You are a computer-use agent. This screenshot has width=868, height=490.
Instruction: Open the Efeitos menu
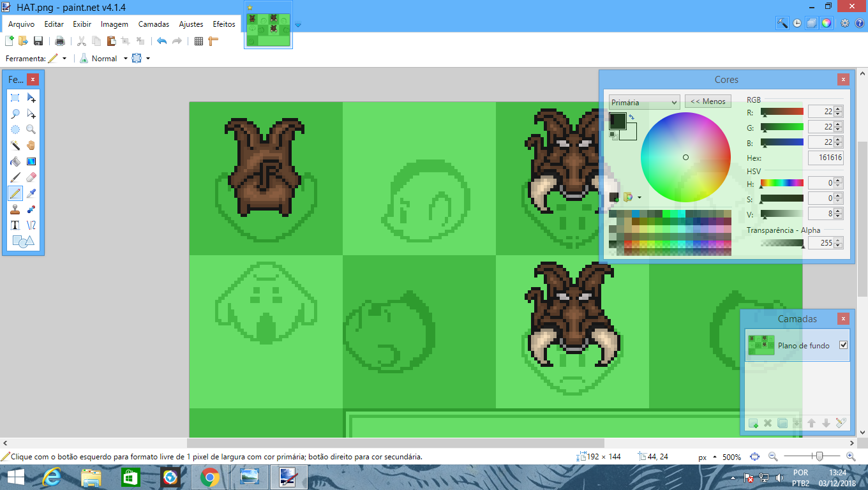223,24
